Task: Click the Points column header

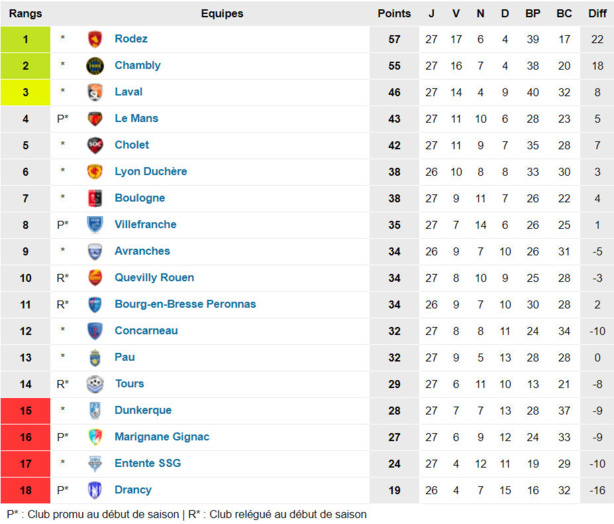Action: coord(394,13)
